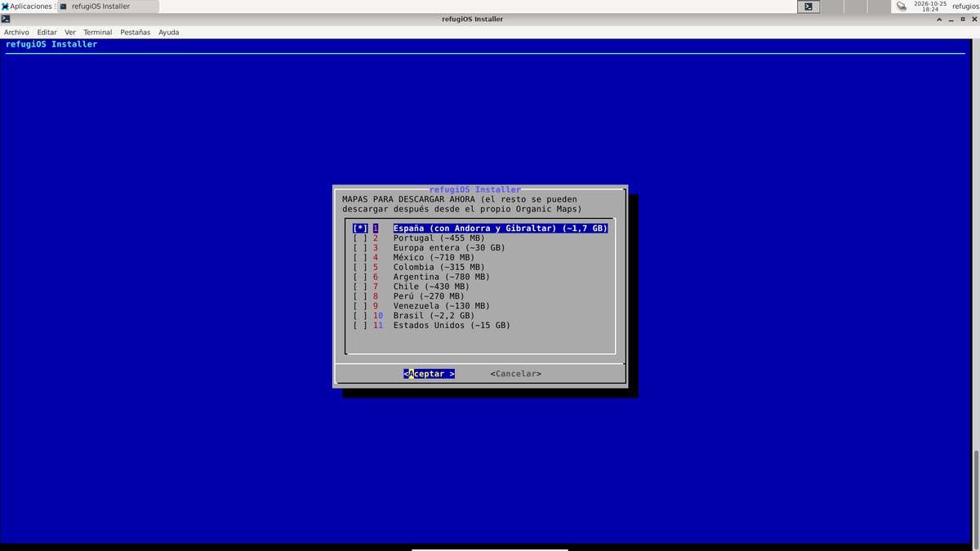Open the Editar menu

point(47,33)
